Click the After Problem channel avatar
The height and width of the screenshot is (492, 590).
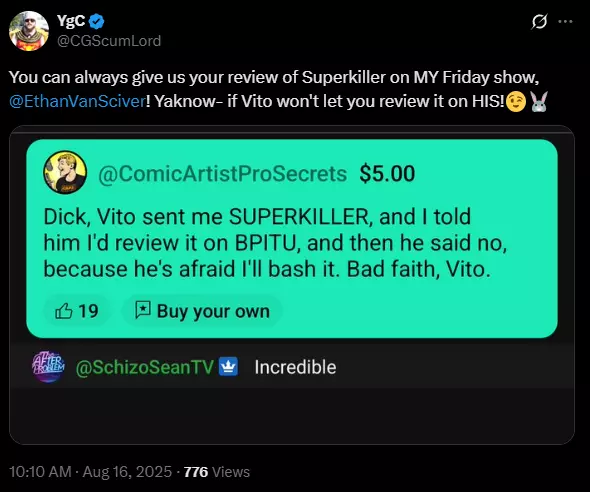[x=48, y=367]
